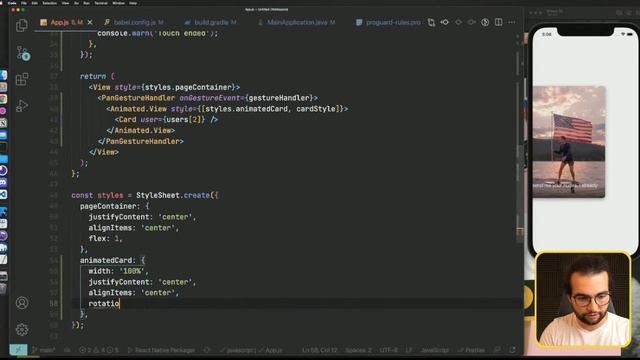This screenshot has height=360, width=640.
Task: Open the Manage gear in activity bar
Action: tap(22, 329)
